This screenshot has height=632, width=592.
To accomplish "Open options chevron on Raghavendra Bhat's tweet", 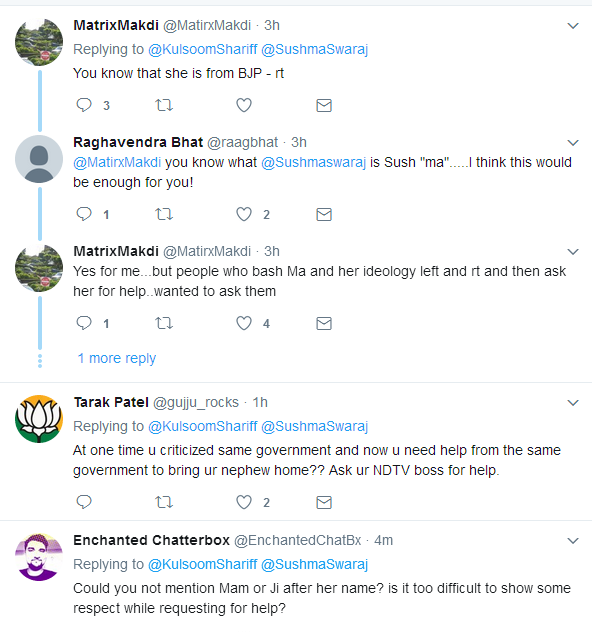I will [x=573, y=143].
